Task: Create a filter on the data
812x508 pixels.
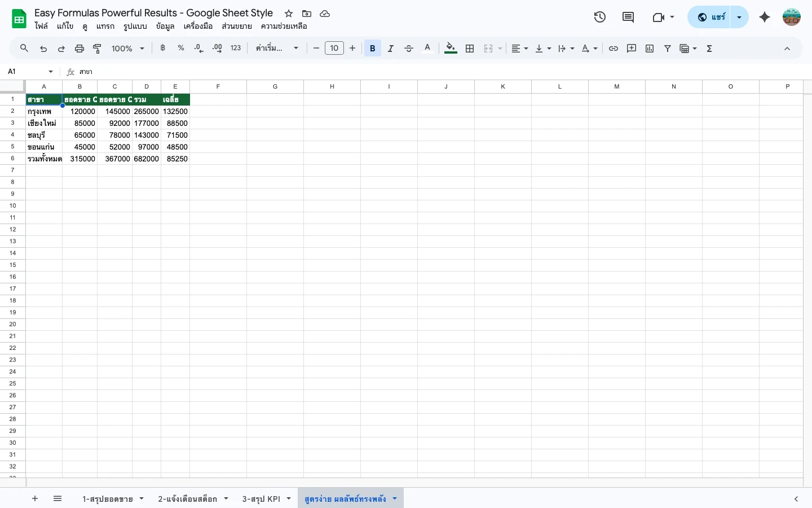Action: [x=668, y=48]
